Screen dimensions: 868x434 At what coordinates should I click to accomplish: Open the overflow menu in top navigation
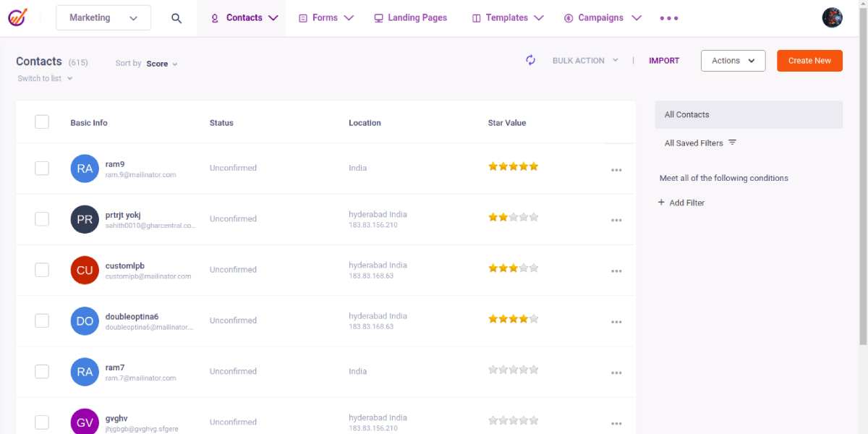click(x=668, y=17)
